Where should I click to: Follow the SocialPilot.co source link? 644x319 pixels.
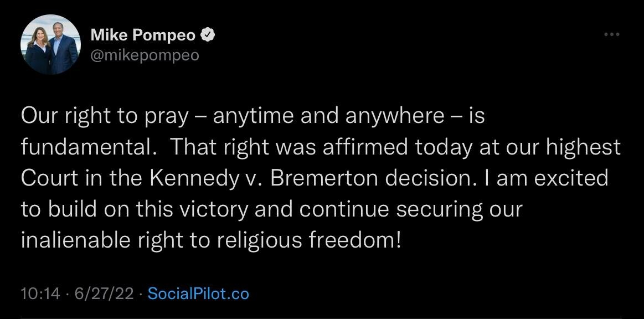199,293
